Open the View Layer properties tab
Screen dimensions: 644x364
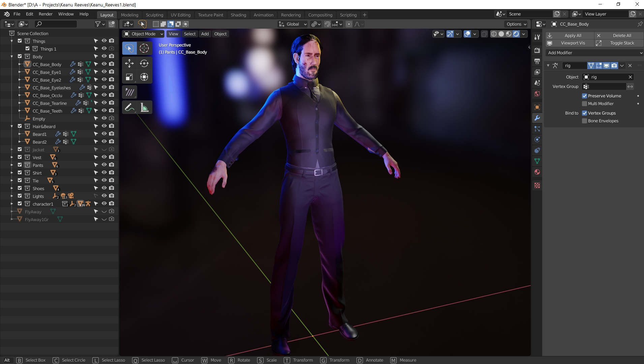click(537, 72)
